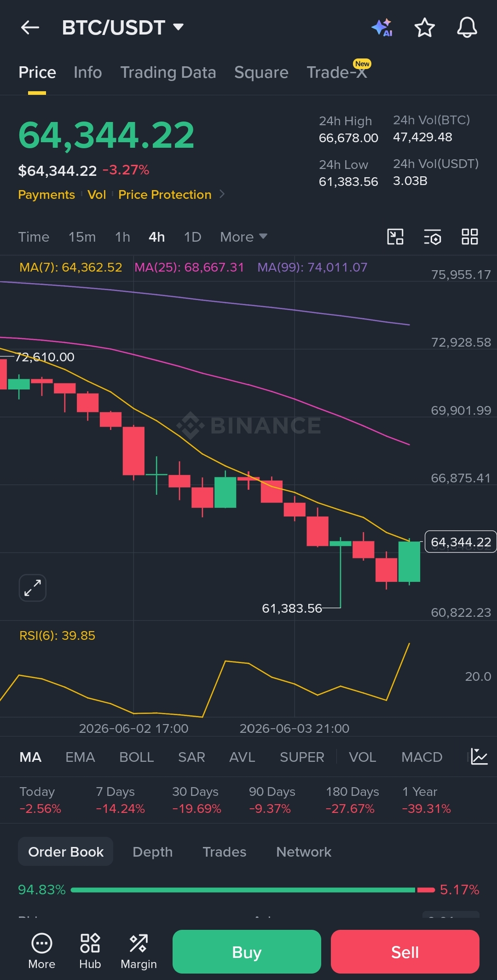The height and width of the screenshot is (980, 497).
Task: Tap the large 64,344.22 price
Action: point(106,135)
